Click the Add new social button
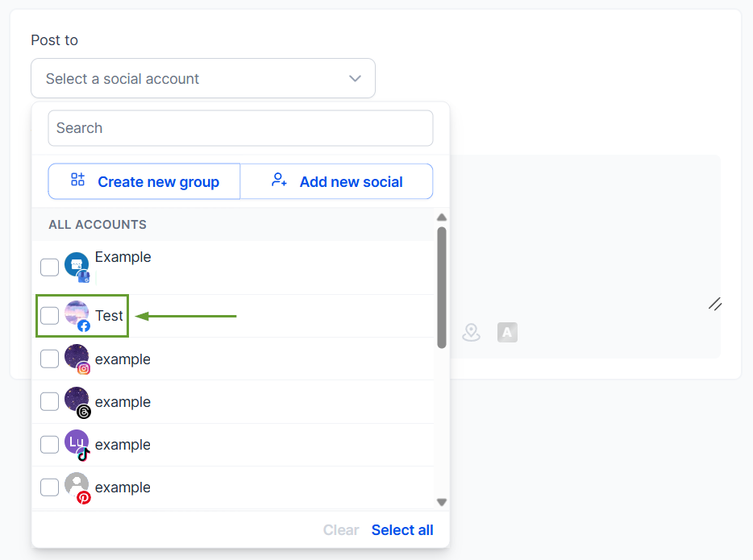This screenshot has height=560, width=753. click(x=337, y=181)
